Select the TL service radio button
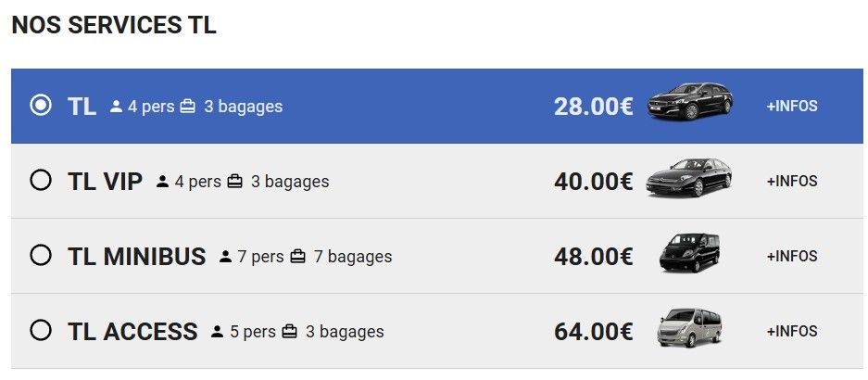Viewport: 868px width, 380px height. coord(41,106)
